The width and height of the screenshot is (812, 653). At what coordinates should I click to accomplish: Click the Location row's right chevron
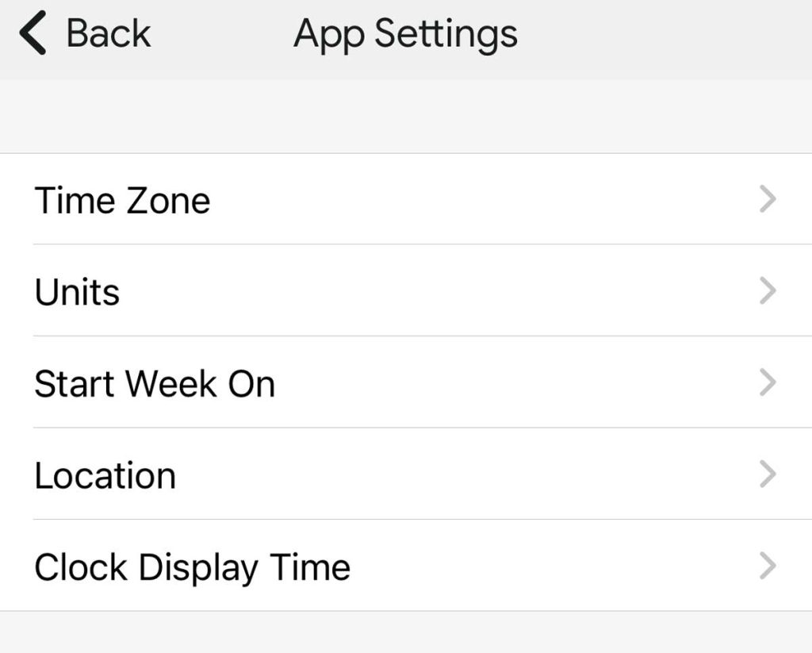tap(767, 475)
